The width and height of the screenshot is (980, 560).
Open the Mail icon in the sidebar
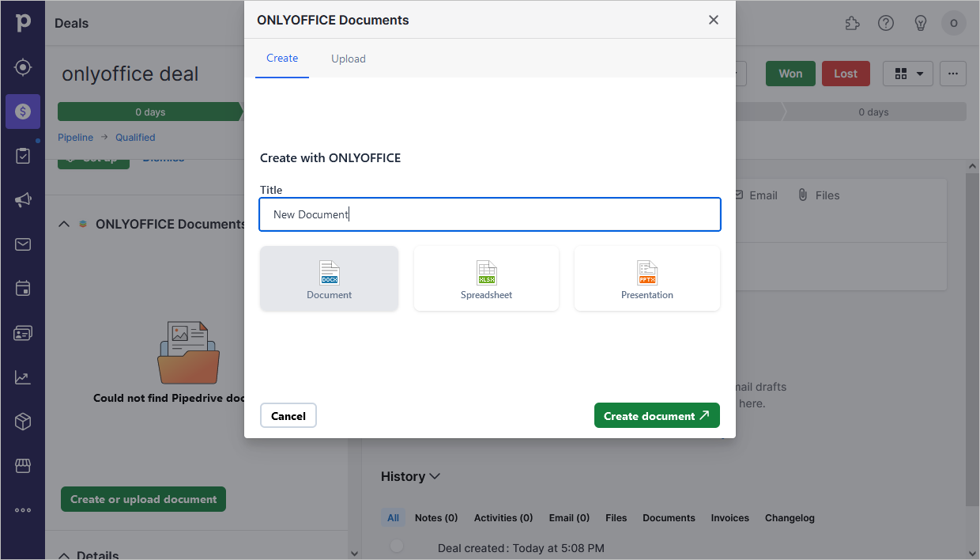pyautogui.click(x=23, y=244)
